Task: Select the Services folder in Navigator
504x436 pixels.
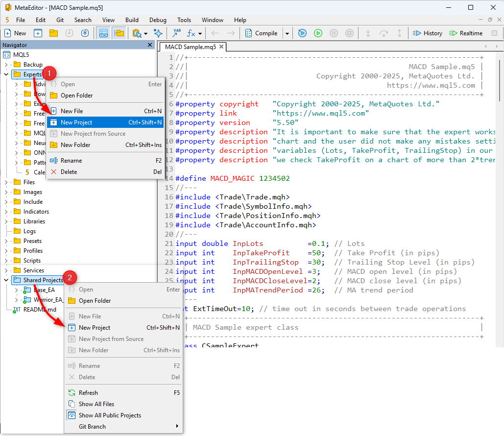Action: tap(28, 270)
